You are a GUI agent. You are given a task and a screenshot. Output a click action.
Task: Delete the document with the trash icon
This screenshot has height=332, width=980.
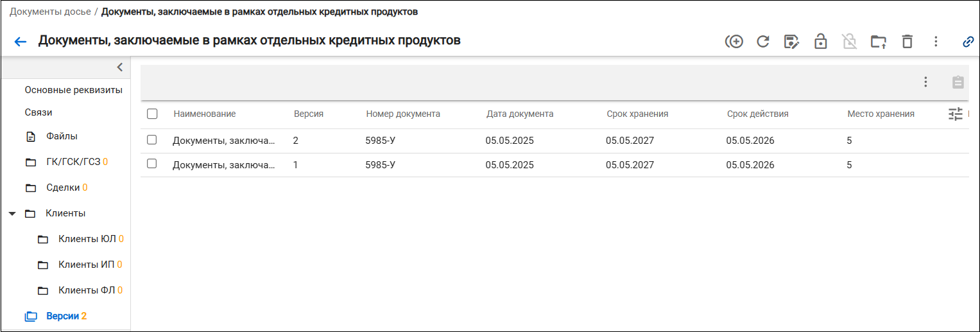907,42
